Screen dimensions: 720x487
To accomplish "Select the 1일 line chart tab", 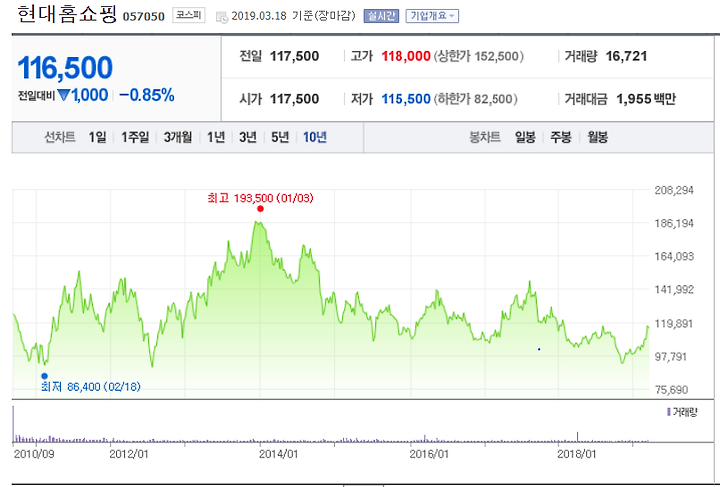I will [x=97, y=137].
